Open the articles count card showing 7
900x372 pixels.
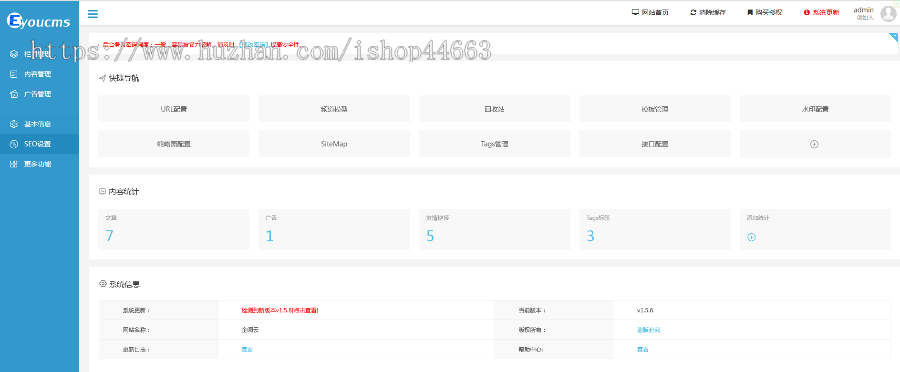174,229
